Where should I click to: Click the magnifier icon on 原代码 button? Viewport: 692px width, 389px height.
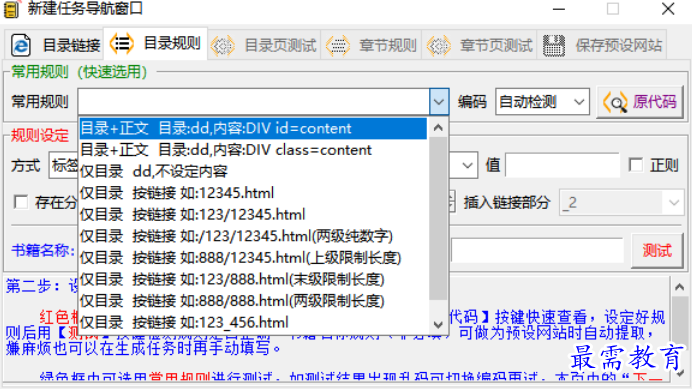(615, 102)
